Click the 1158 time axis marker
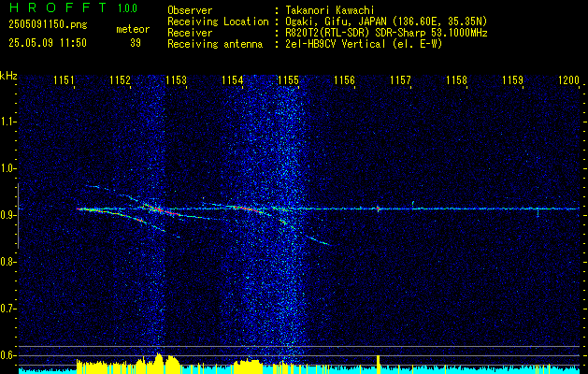Image resolution: width=588 pixels, height=374 pixels. [457, 80]
